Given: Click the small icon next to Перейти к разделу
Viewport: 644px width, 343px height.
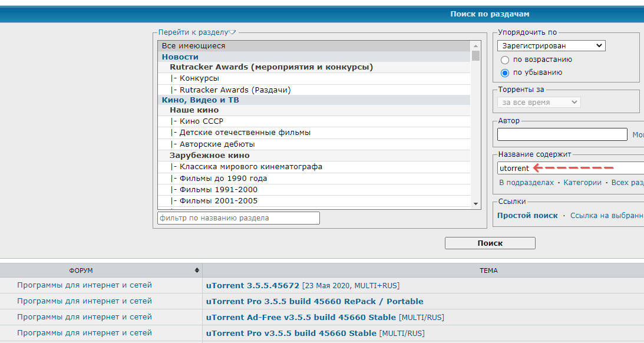Looking at the screenshot, I should [x=233, y=32].
